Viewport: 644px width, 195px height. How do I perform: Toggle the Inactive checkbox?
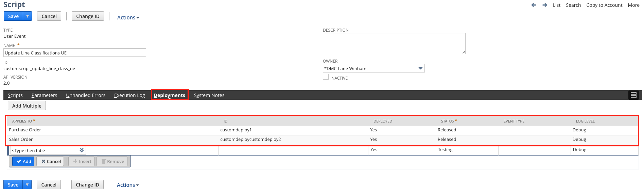[326, 77]
